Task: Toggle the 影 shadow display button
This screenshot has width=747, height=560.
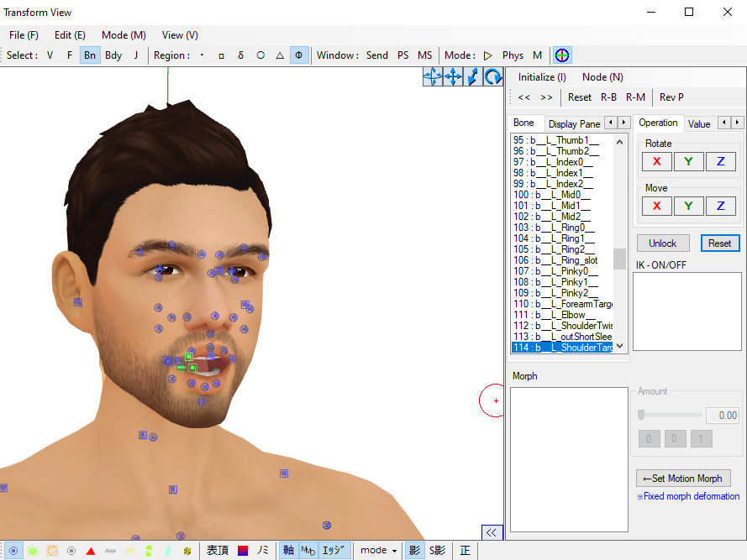Action: (x=414, y=551)
